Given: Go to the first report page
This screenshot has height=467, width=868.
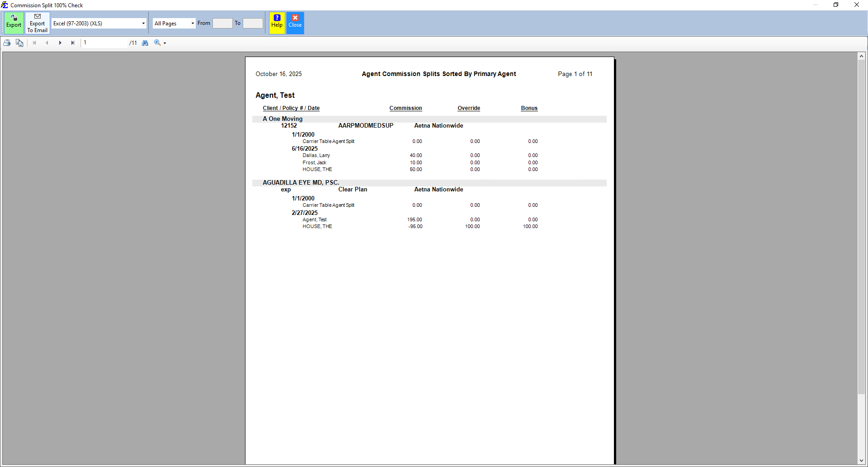Looking at the screenshot, I should 34,43.
